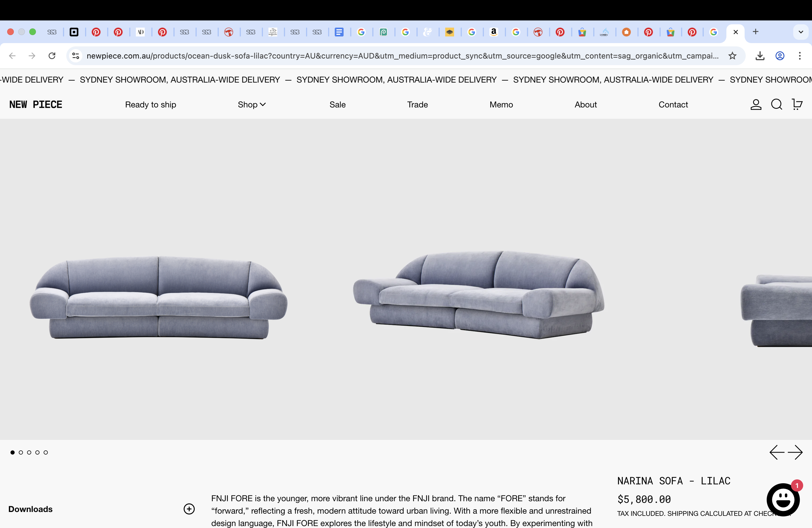The image size is (812, 528).
Task: Open site search magnifier icon
Action: tap(777, 104)
